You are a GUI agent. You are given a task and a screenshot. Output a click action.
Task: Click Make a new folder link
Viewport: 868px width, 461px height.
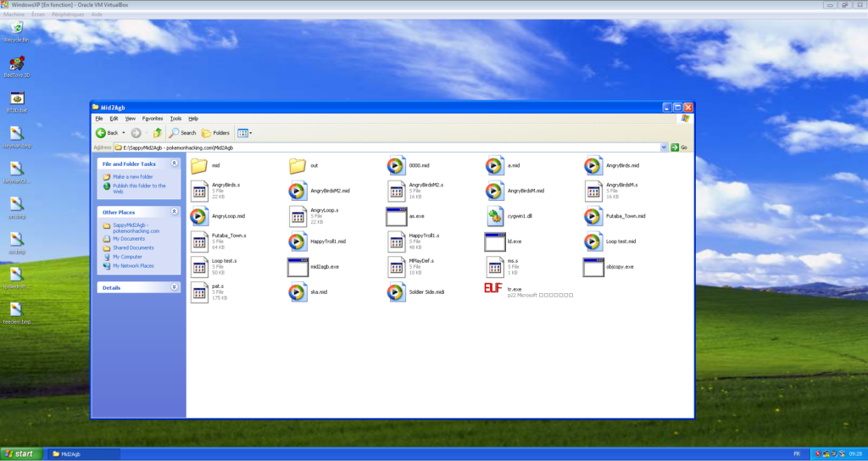133,176
